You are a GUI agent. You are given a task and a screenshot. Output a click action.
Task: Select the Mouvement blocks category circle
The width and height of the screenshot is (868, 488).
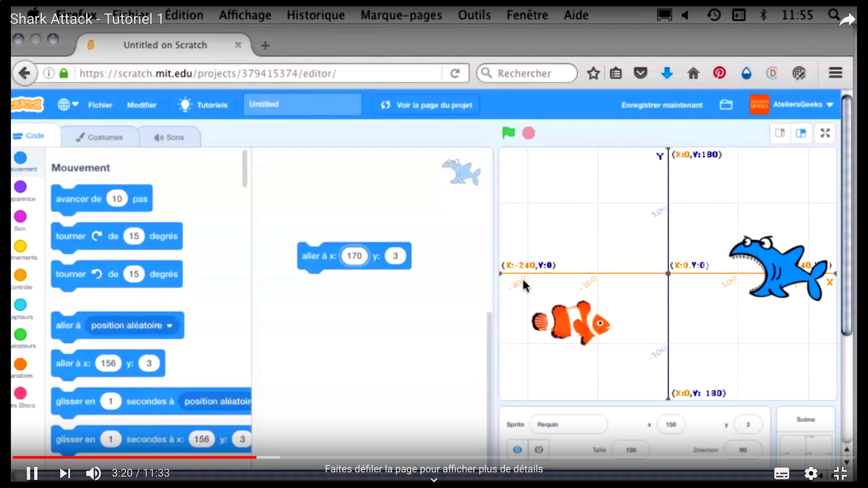click(21, 157)
